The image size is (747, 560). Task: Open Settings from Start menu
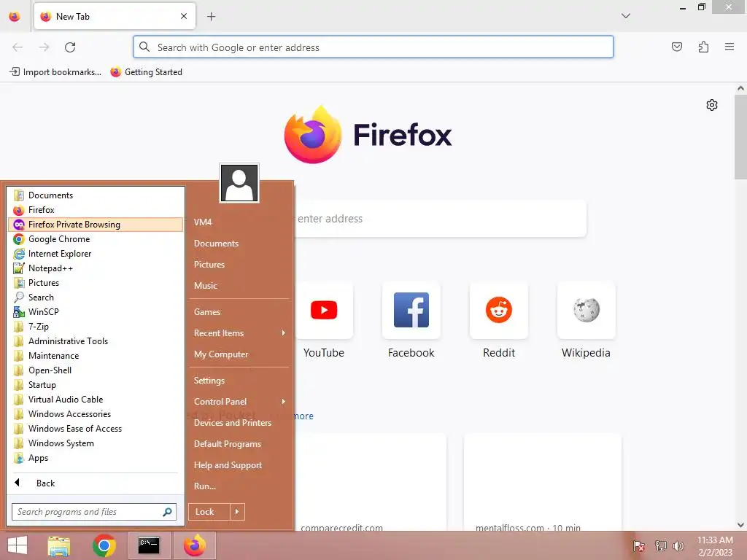click(x=239, y=381)
